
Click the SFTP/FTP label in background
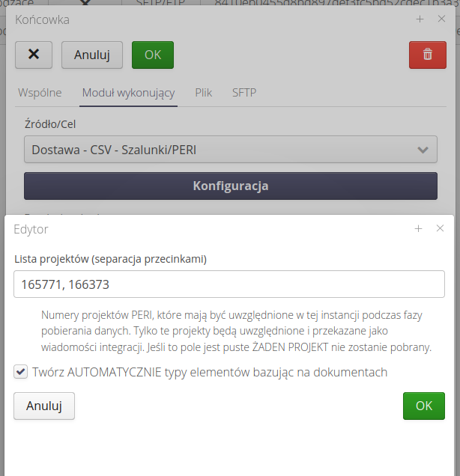[160, 3]
